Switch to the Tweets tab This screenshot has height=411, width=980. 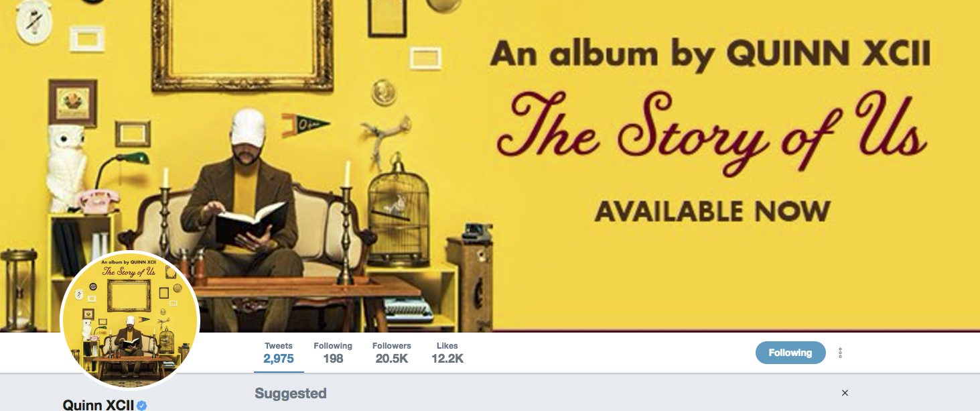pyautogui.click(x=279, y=353)
